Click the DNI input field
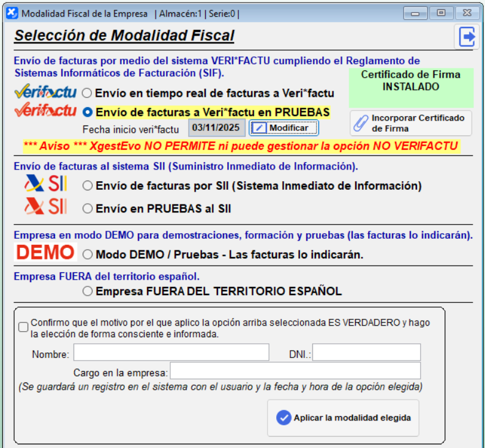This screenshot has height=448, width=485. point(367,352)
